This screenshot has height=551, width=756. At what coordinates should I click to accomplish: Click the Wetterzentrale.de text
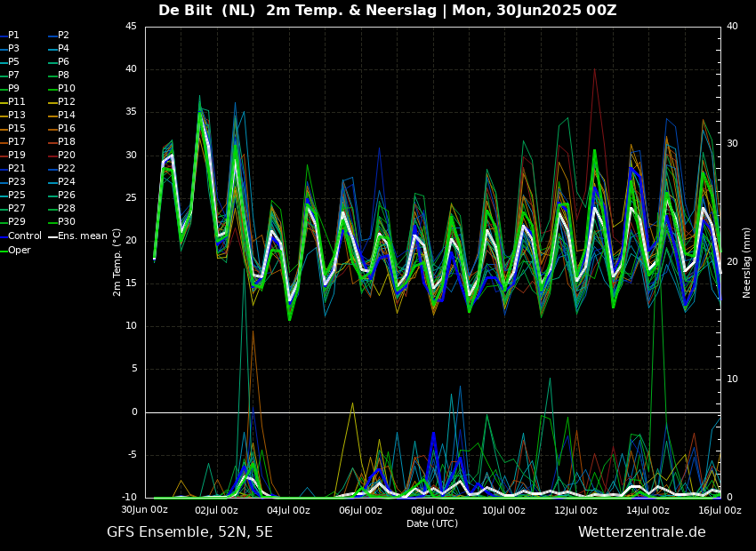(641, 532)
